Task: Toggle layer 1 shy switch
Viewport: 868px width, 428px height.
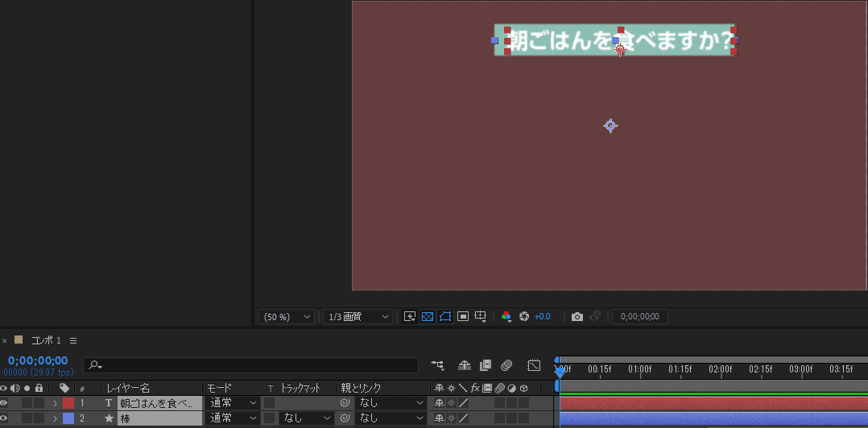Action: point(439,403)
